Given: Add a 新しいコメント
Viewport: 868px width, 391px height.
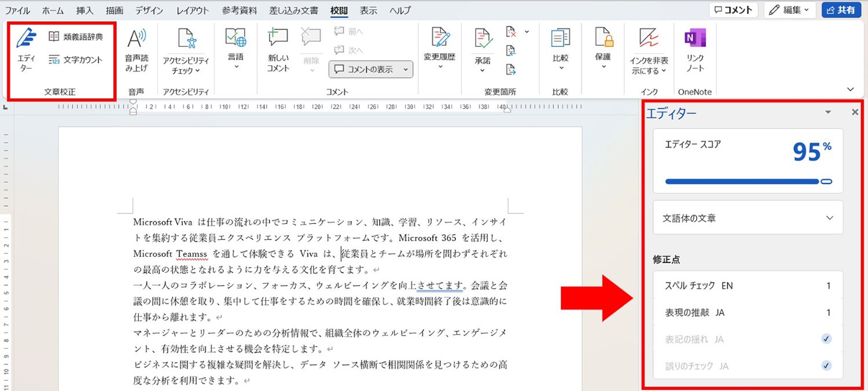Looking at the screenshot, I should (x=278, y=51).
